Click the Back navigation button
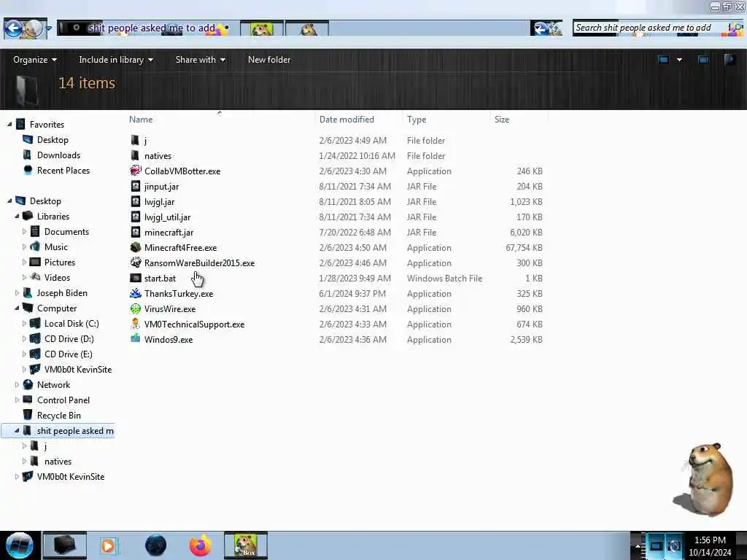Screen dimensions: 747x560 [x=13, y=28]
